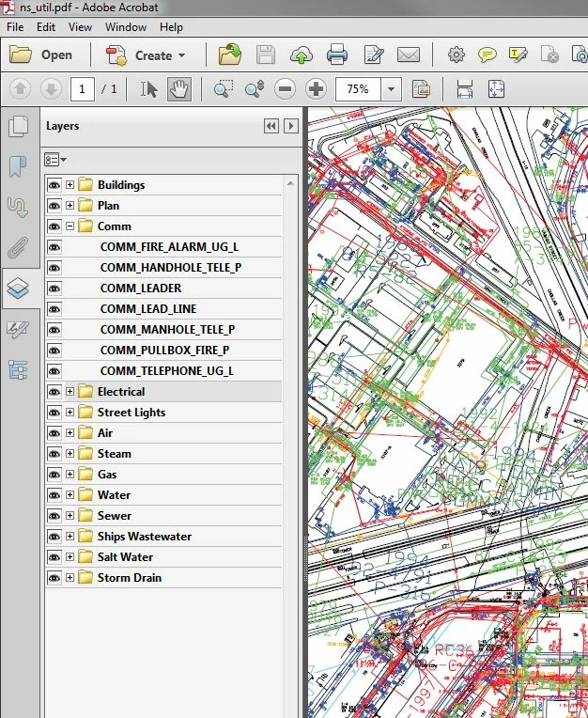Image resolution: width=588 pixels, height=718 pixels.
Task: Expand the Steam layer folder
Action: pos(70,453)
